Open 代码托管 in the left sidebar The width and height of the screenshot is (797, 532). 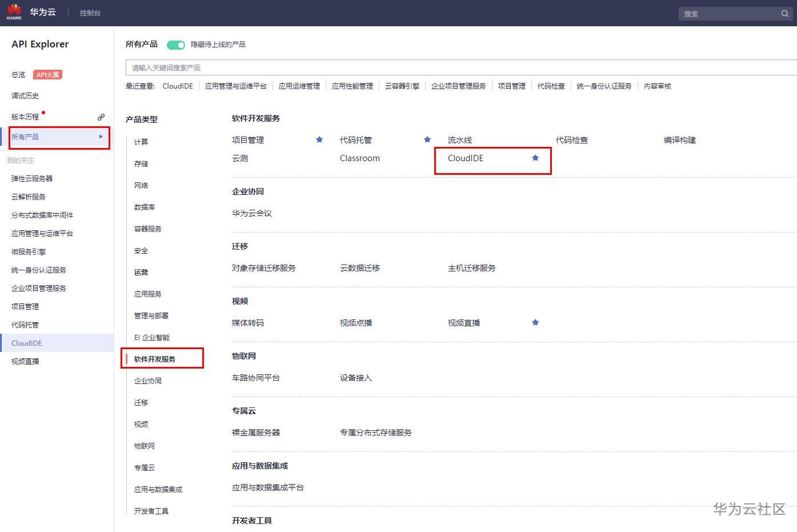pos(25,325)
